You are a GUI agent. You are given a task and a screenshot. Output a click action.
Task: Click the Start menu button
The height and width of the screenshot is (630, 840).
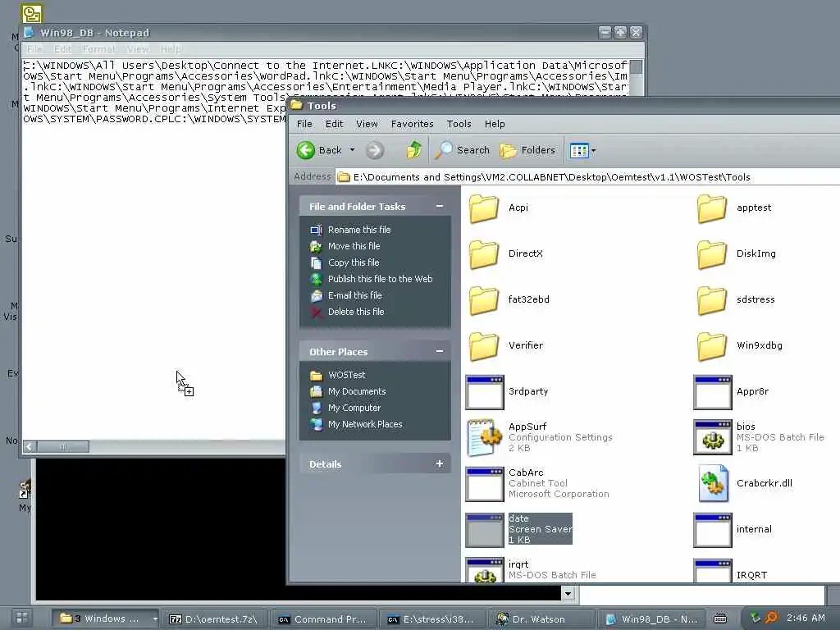click(x=21, y=619)
